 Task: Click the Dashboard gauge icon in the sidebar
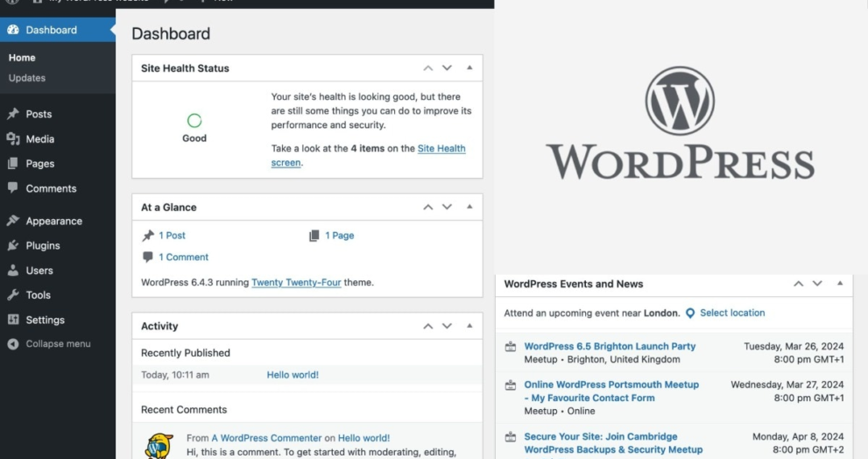pos(13,30)
